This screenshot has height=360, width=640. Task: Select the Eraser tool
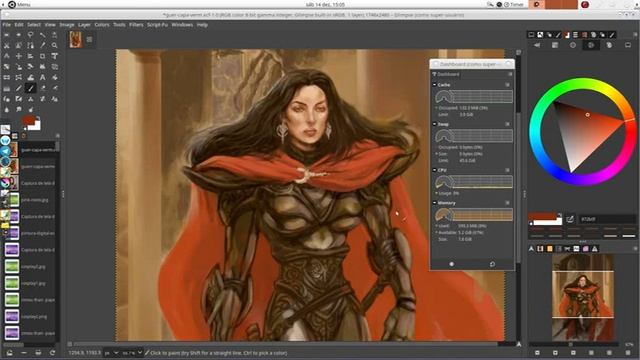coord(42,88)
